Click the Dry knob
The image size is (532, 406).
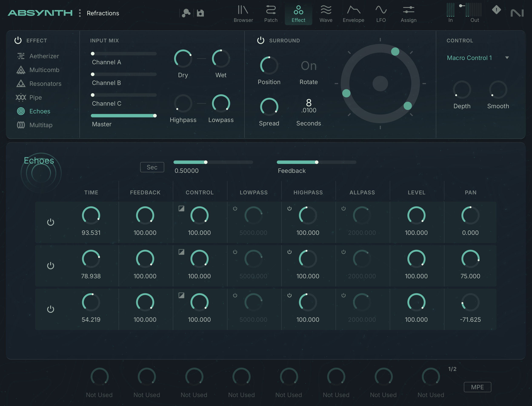(x=183, y=59)
